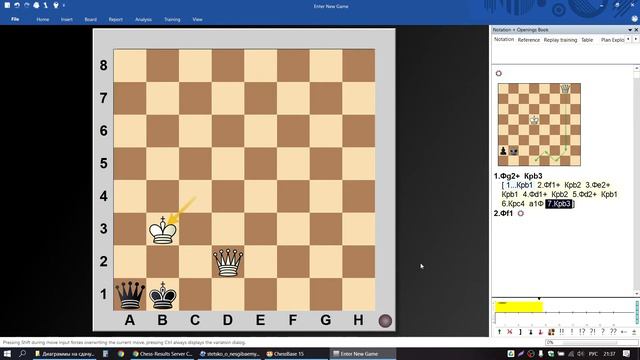
Task: Click the ± evaluation symbol
Action: (634, 332)
